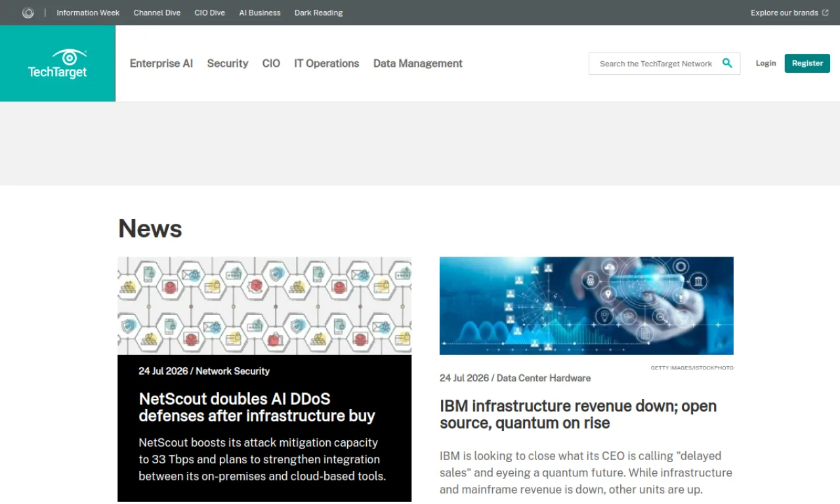Click the IBM delayed sales summary text
The width and height of the screenshot is (840, 504).
pyautogui.click(x=586, y=472)
